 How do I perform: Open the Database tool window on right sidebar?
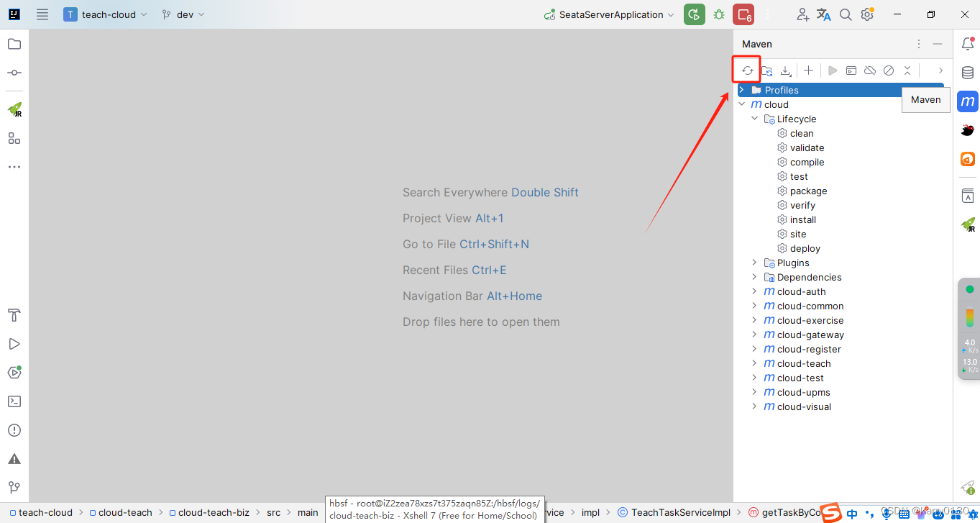click(967, 72)
